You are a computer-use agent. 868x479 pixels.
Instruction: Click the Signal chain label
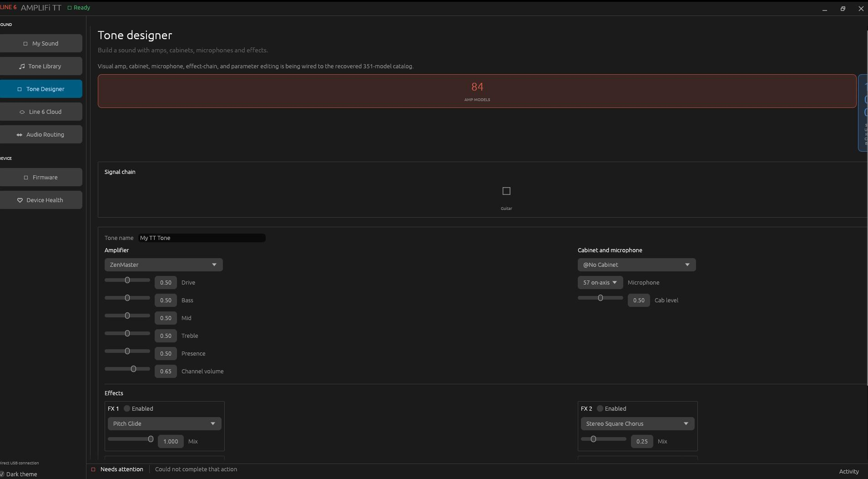tap(120, 172)
